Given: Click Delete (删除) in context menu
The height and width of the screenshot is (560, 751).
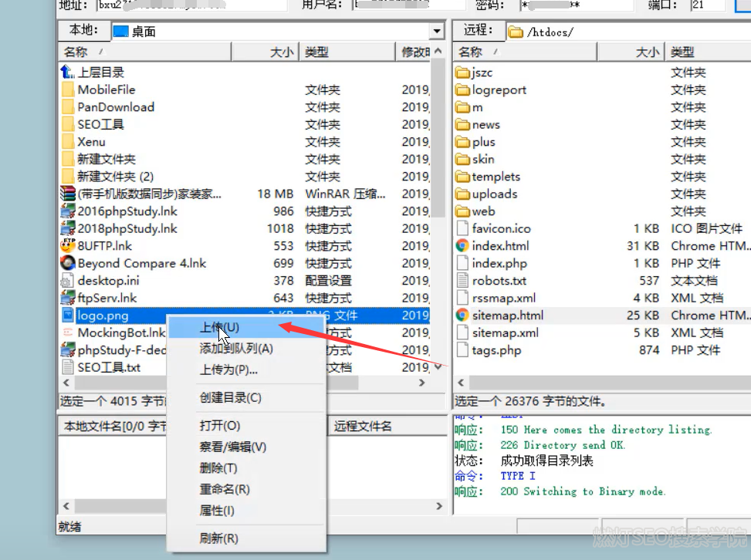Looking at the screenshot, I should (218, 468).
